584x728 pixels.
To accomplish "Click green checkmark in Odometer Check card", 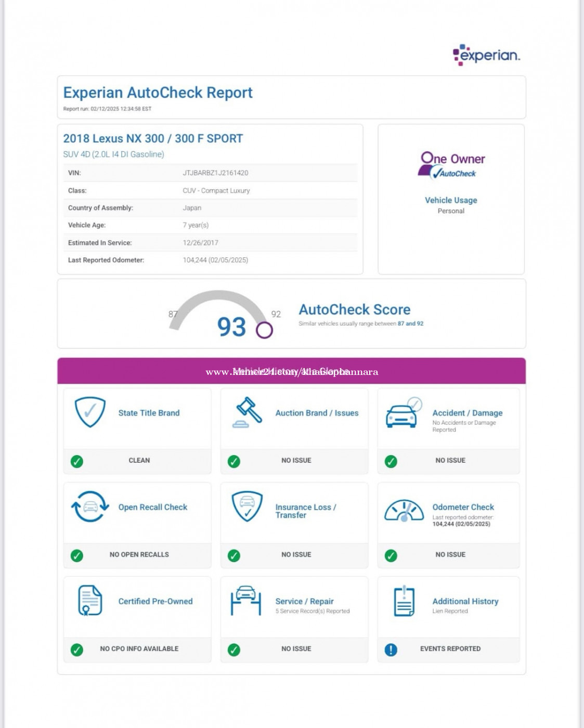I will 391,555.
